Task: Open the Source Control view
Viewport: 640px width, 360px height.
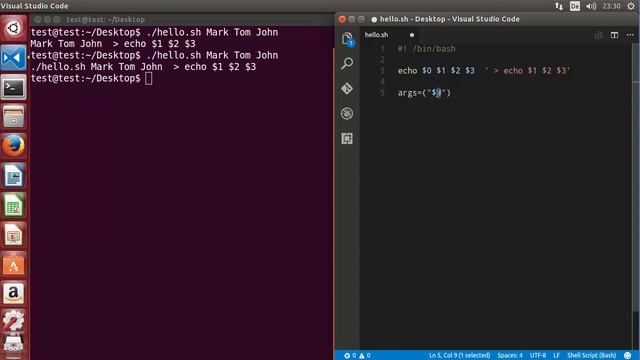Action: [x=347, y=88]
